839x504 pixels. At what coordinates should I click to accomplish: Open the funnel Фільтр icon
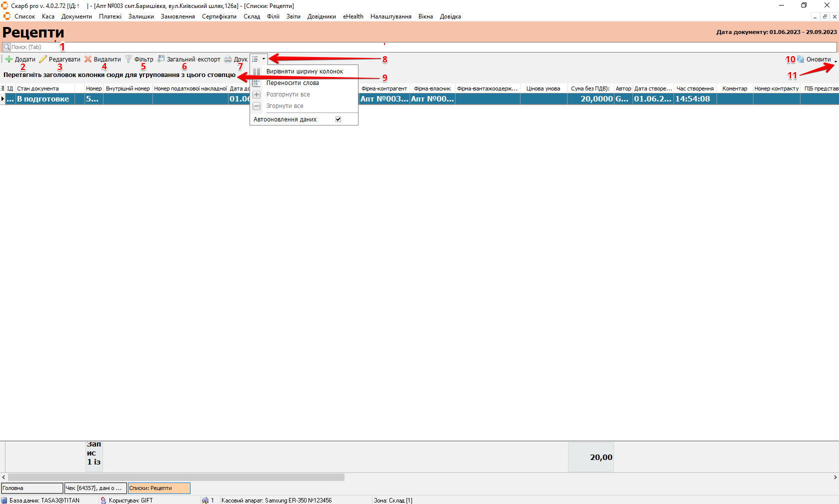coord(128,59)
